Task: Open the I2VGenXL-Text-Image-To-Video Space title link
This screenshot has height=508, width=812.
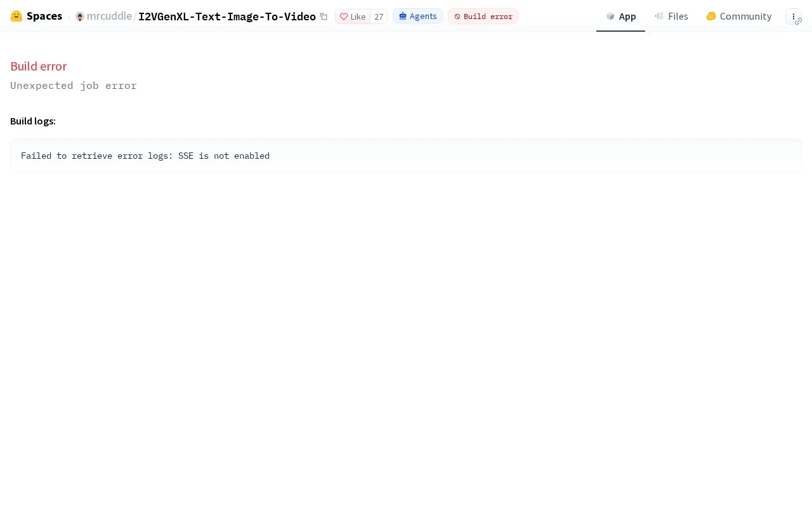Action: [x=227, y=17]
